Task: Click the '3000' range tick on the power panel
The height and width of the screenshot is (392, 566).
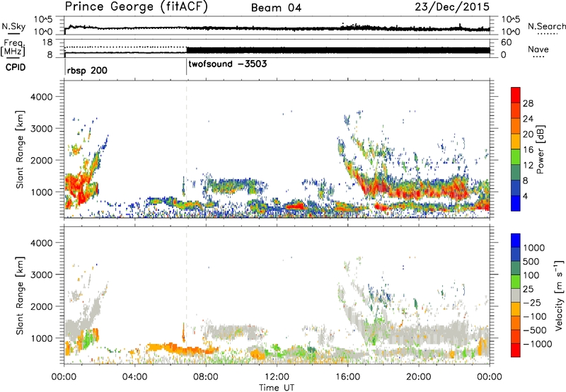Action: click(x=41, y=129)
